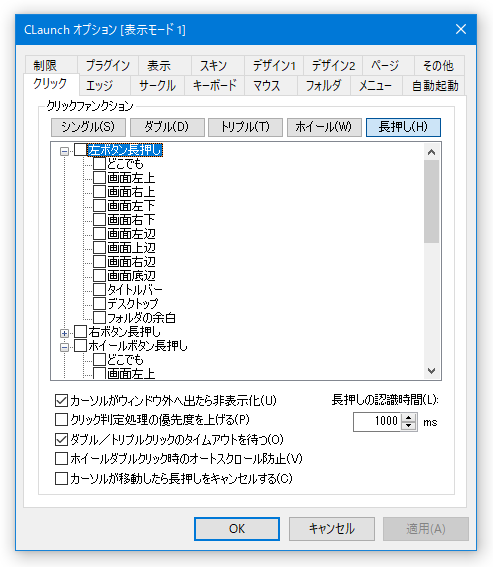This screenshot has width=493, height=567.
Task: Collapse the 左ボタン長押し tree node
Action: [x=64, y=151]
